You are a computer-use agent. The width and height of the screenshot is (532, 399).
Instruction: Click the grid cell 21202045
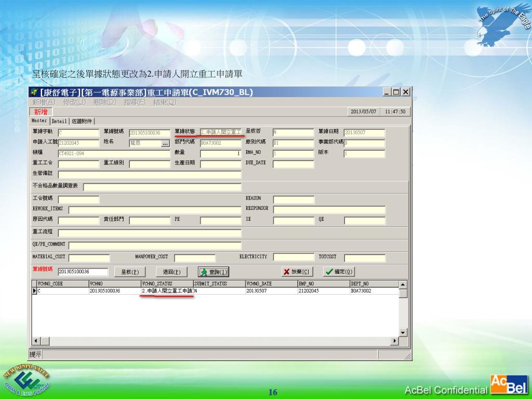[324, 291]
